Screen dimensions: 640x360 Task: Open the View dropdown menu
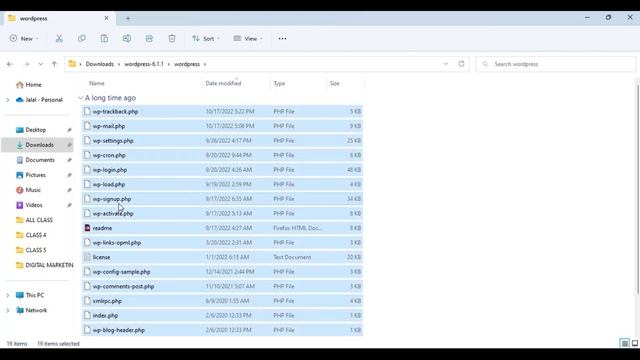coord(248,38)
